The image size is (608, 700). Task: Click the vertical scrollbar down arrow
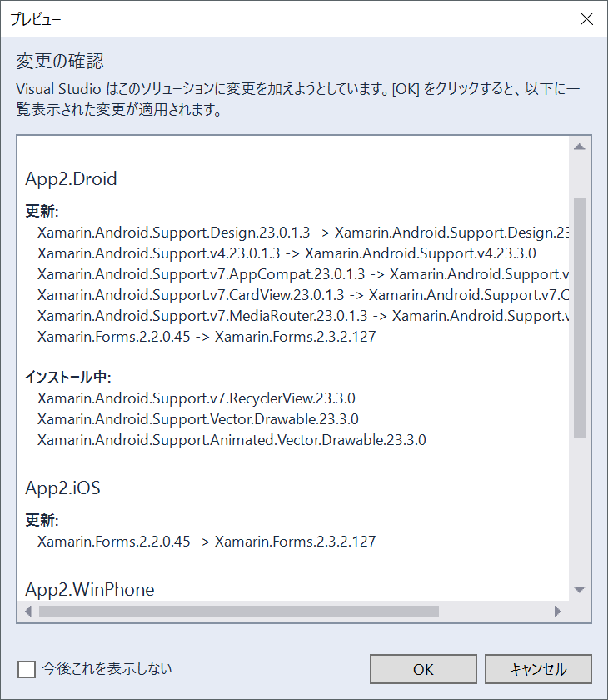(x=579, y=589)
